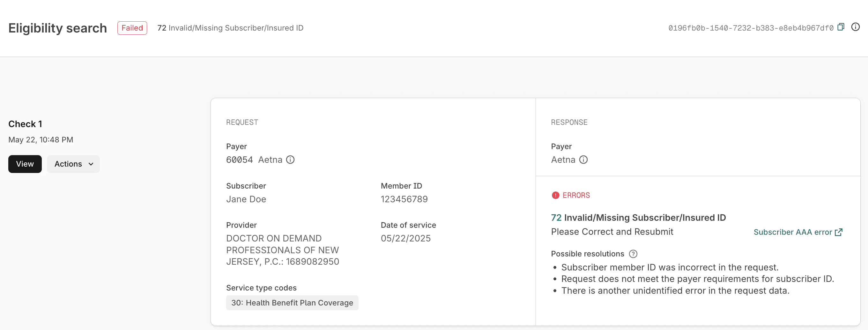Open the Actions dropdown
The width and height of the screenshot is (868, 330).
point(73,164)
